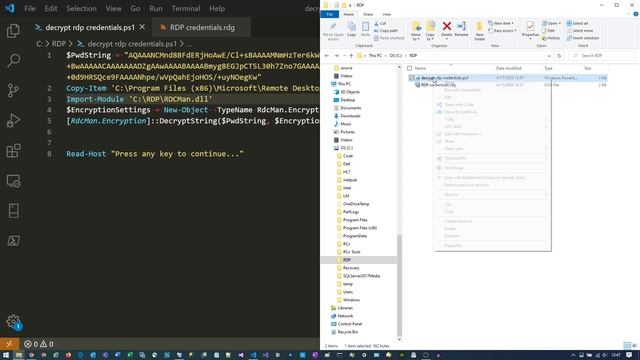Refresh the RDP folder view
Viewport: 640px width, 360px height.
(x=559, y=56)
